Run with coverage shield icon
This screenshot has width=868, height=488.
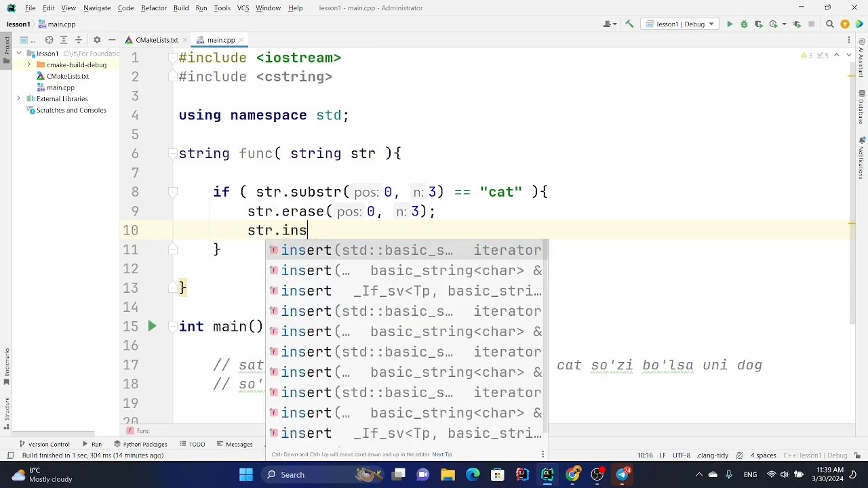pyautogui.click(x=759, y=24)
